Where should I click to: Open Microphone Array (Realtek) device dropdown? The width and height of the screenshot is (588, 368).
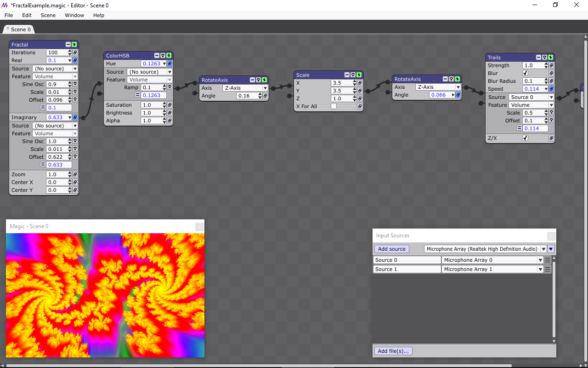pos(485,249)
